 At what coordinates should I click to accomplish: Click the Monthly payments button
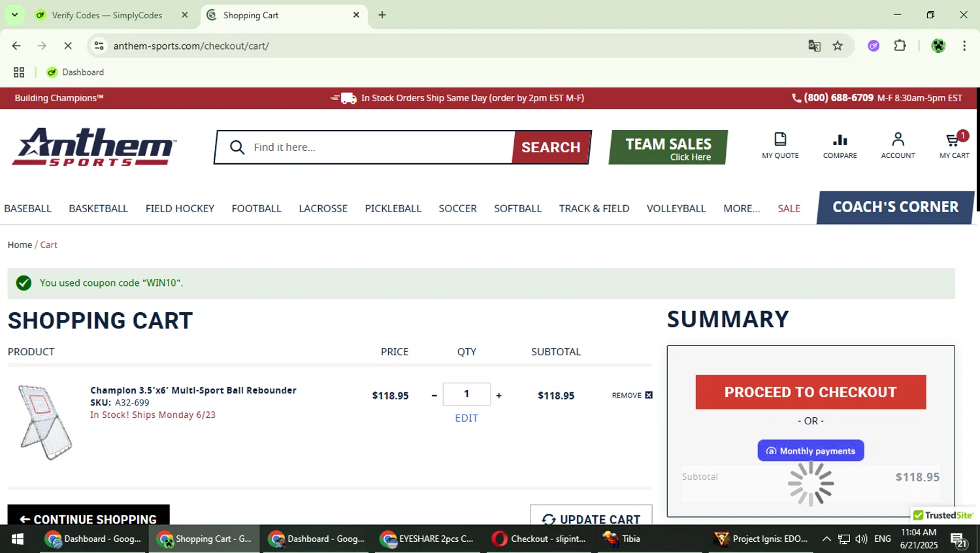point(810,450)
